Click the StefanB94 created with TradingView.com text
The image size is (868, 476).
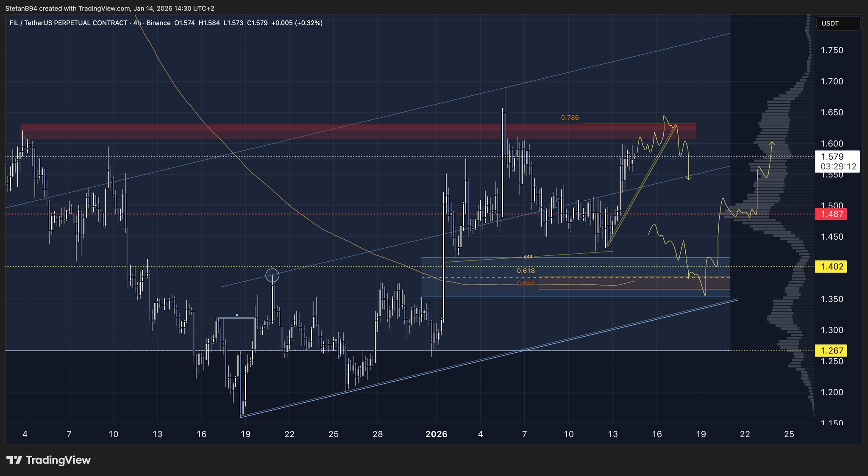68,8
